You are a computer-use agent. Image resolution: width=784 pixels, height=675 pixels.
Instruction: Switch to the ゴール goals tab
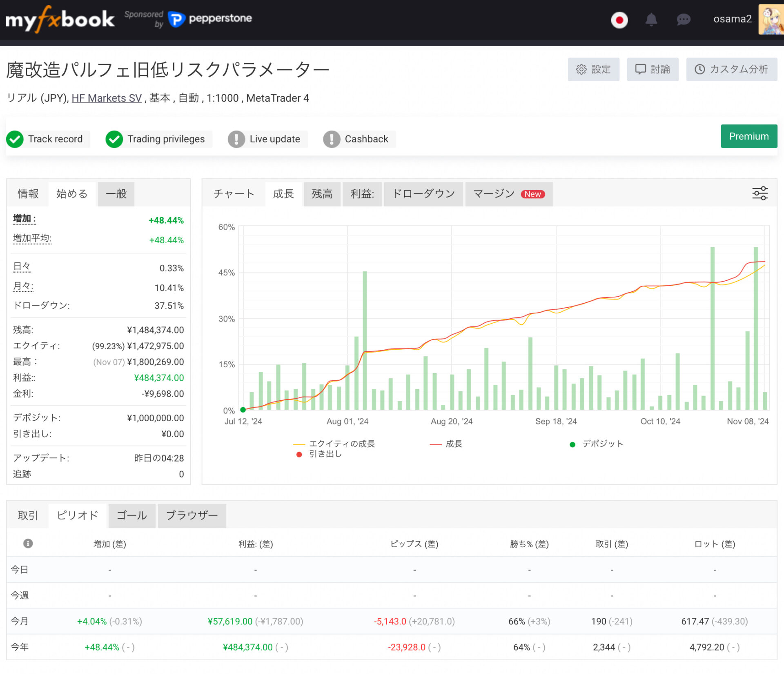(132, 515)
